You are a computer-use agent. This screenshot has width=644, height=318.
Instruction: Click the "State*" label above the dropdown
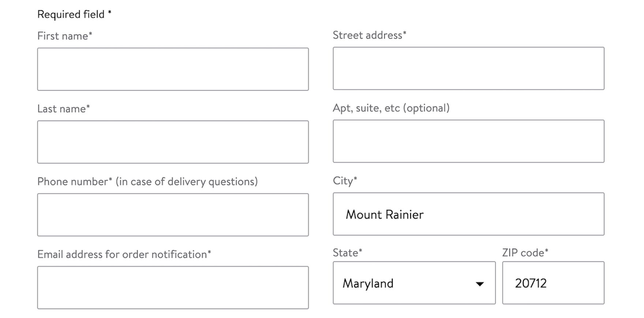(347, 253)
